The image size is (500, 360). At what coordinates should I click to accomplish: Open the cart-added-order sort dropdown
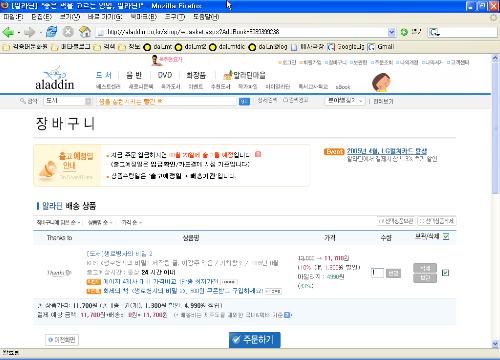tap(58, 222)
